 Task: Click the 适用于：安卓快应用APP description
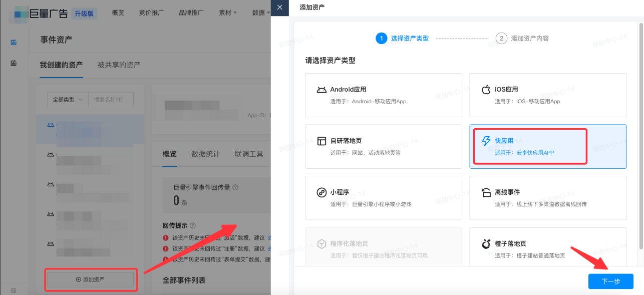(524, 153)
